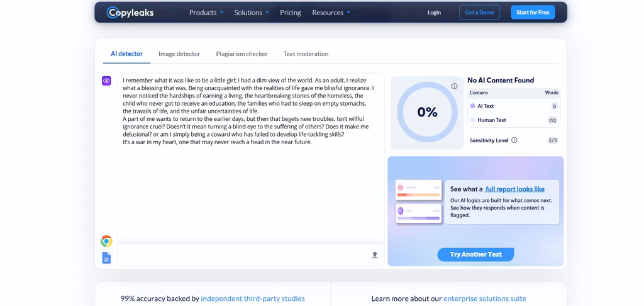Click the No AI Content Found heading

coord(500,80)
